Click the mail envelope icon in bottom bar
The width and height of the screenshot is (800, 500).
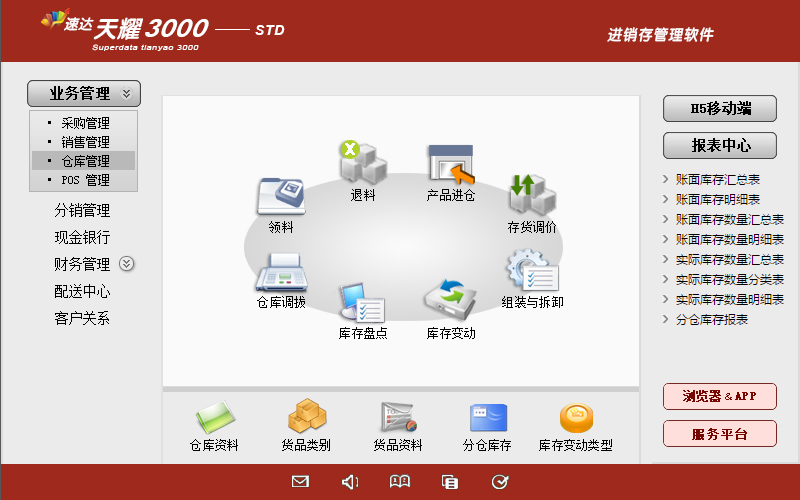(300, 482)
